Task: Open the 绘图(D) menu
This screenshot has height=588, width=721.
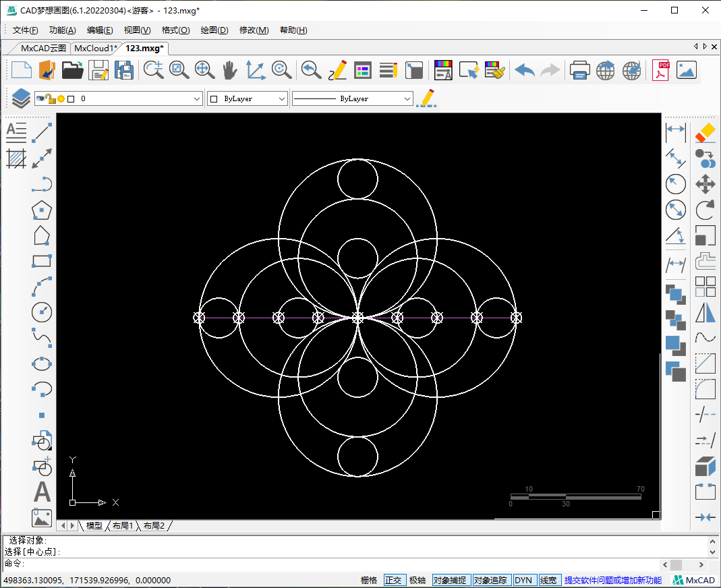Action: coord(214,30)
